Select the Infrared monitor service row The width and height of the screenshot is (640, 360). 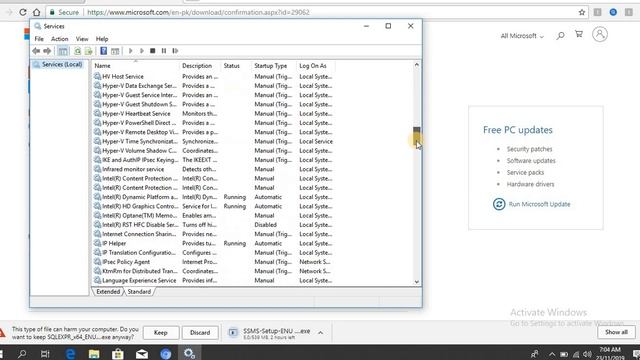point(213,169)
